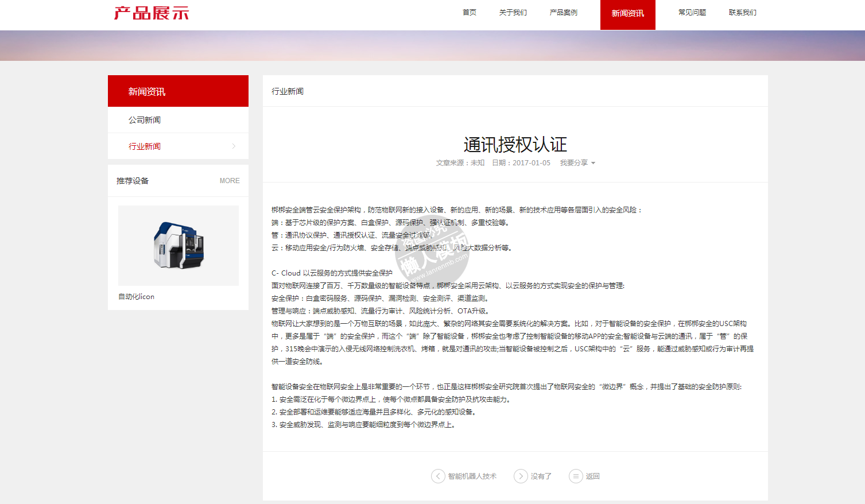Select 行业新闻 in the sidebar
Image resolution: width=865 pixels, height=504 pixels.
point(145,146)
